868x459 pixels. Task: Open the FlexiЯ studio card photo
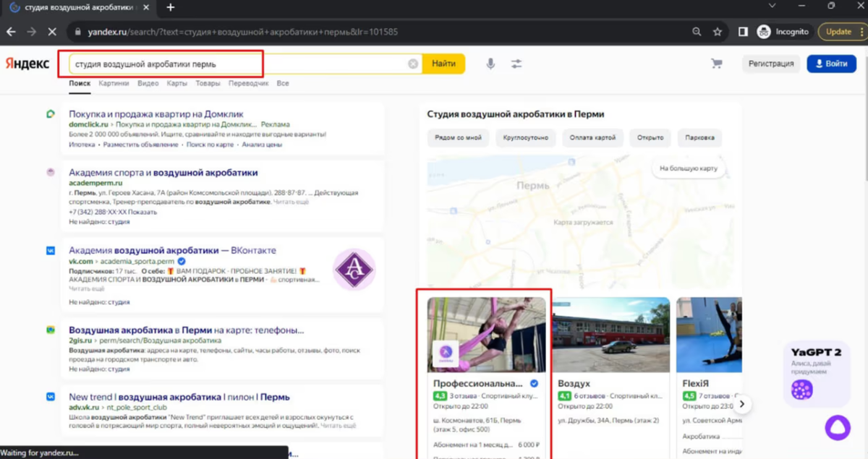click(x=709, y=334)
